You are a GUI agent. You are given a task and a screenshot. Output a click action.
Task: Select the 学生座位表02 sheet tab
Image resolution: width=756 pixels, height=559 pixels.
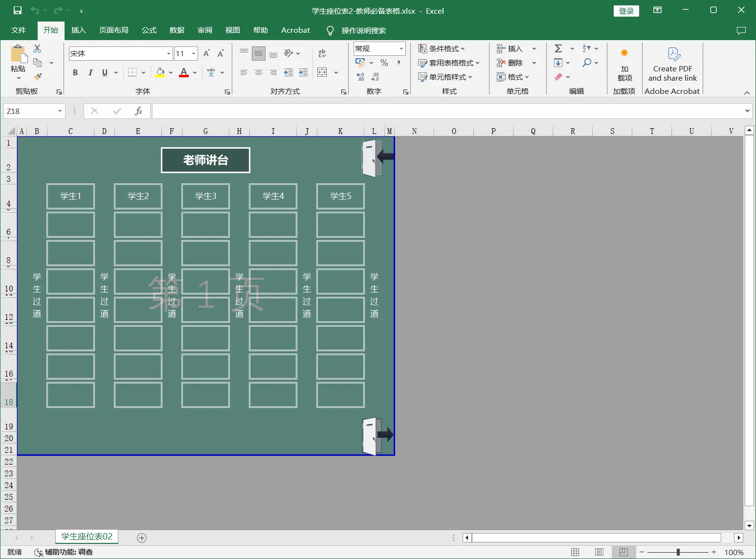pos(87,537)
